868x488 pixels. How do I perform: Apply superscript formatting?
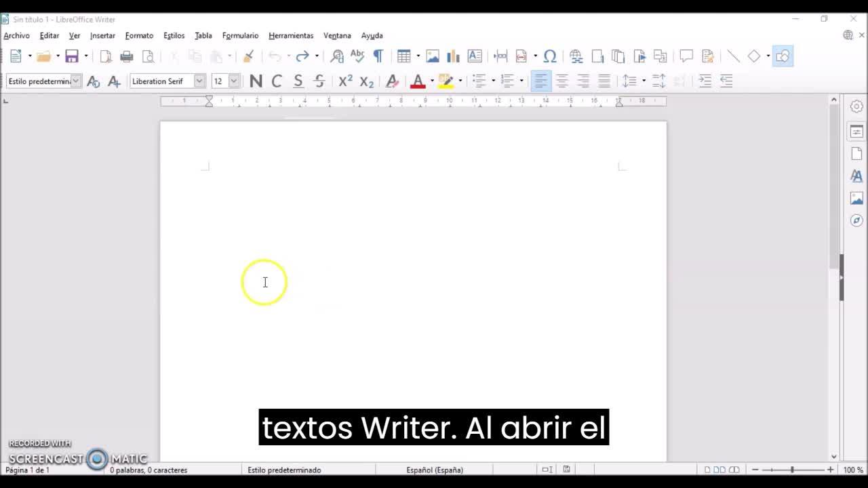click(345, 81)
